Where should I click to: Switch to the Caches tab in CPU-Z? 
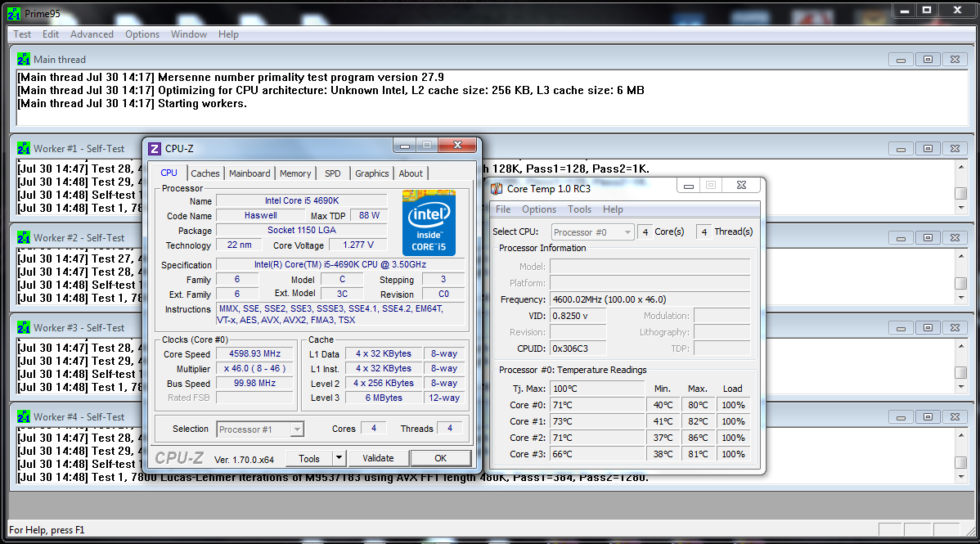click(x=205, y=173)
